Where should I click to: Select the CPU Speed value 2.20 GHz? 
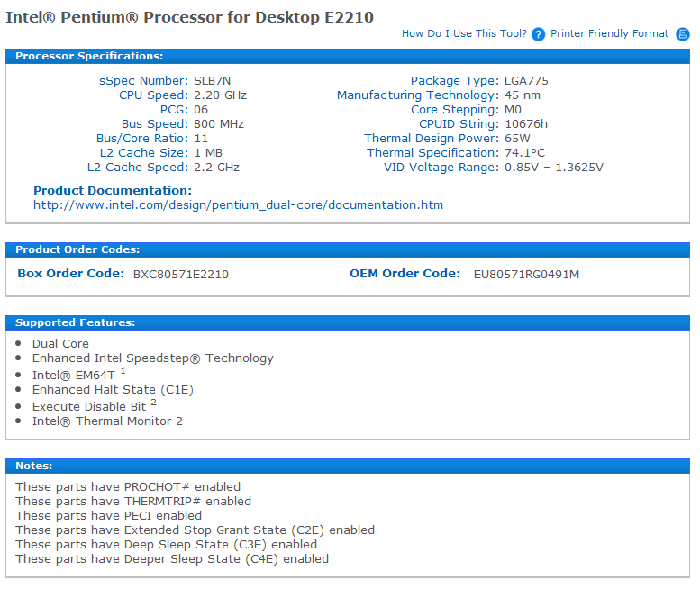[x=220, y=95]
